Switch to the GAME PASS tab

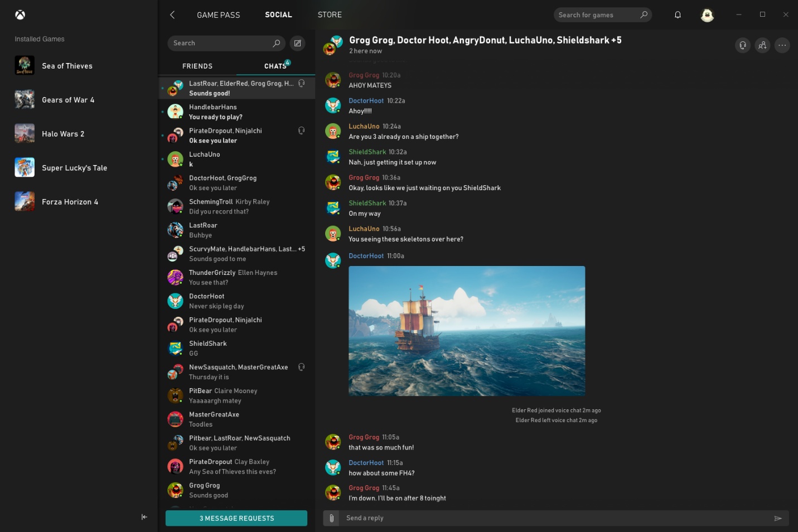(218, 14)
